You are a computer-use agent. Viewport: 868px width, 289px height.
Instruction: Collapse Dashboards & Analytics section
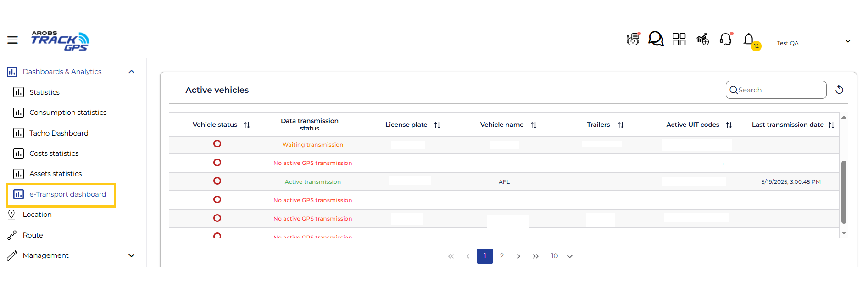(x=132, y=72)
